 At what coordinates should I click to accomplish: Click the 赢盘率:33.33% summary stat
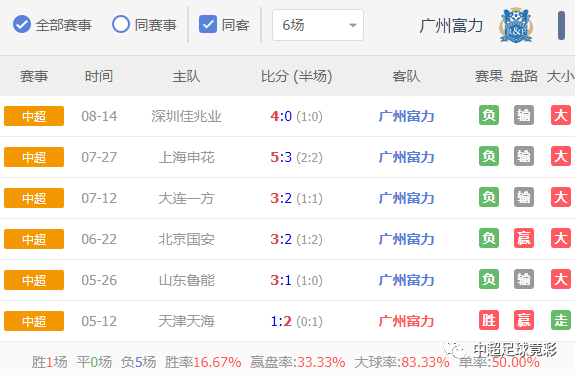pyautogui.click(x=297, y=362)
